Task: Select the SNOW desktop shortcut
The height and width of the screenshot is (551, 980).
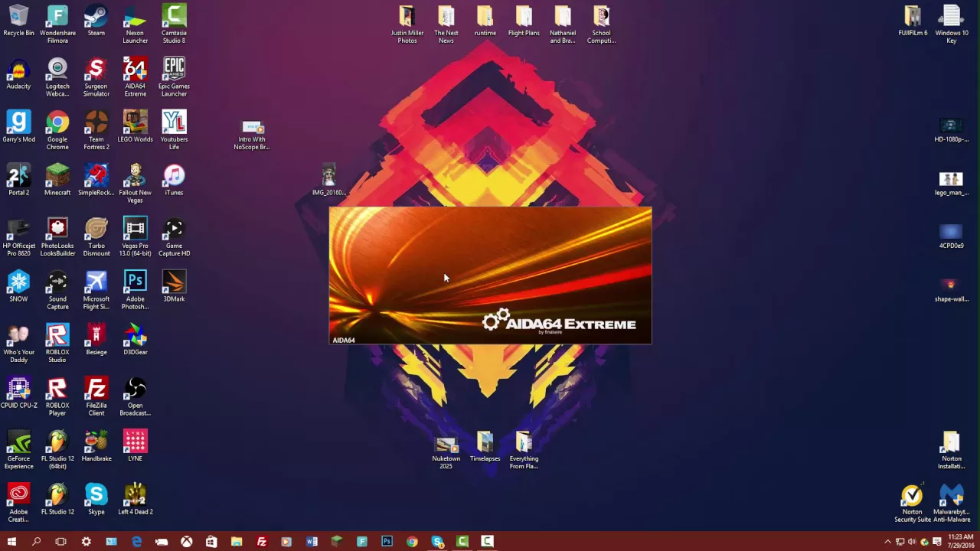Action: pyautogui.click(x=18, y=287)
